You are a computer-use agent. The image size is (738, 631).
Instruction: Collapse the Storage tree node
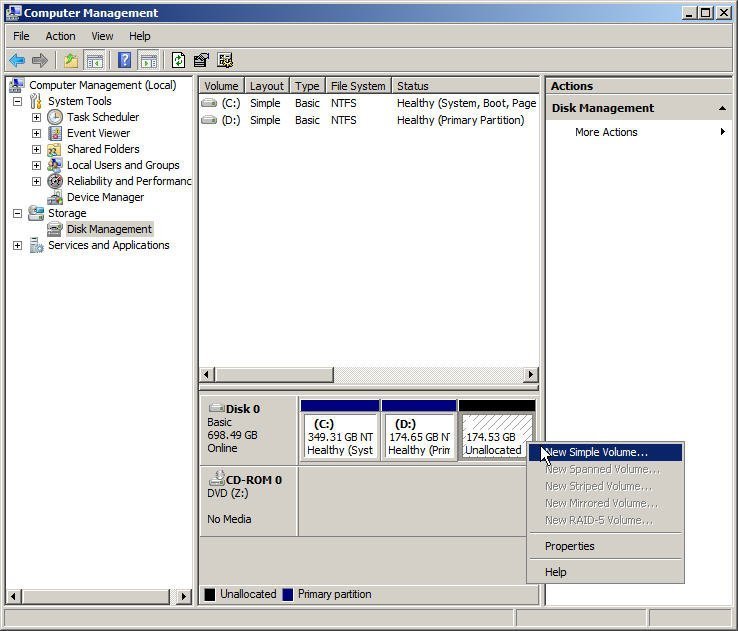pyautogui.click(x=17, y=213)
